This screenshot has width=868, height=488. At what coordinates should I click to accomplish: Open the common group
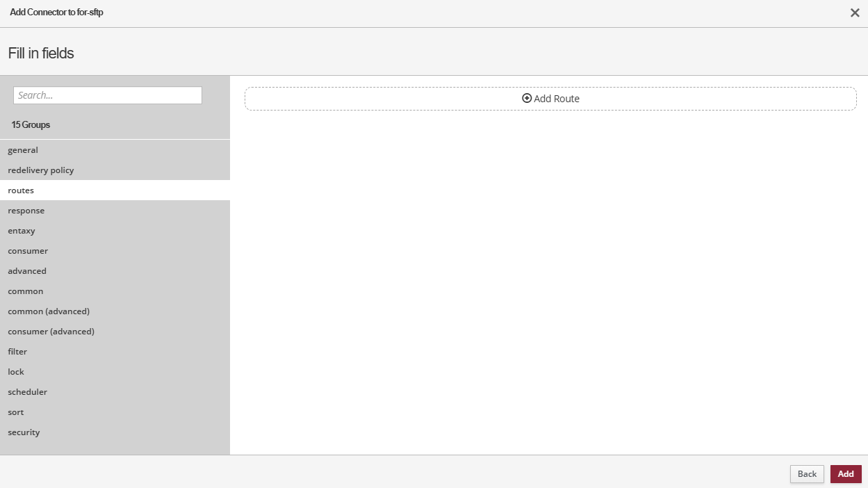click(26, 291)
